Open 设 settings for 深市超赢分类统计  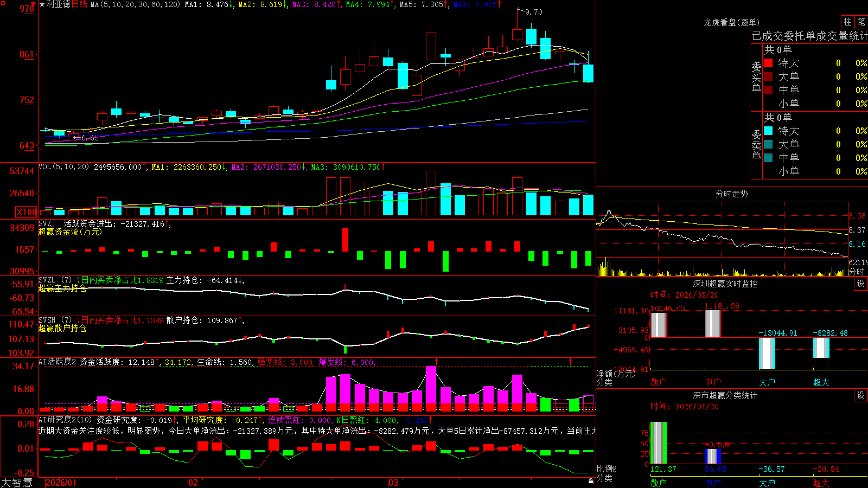point(861,395)
